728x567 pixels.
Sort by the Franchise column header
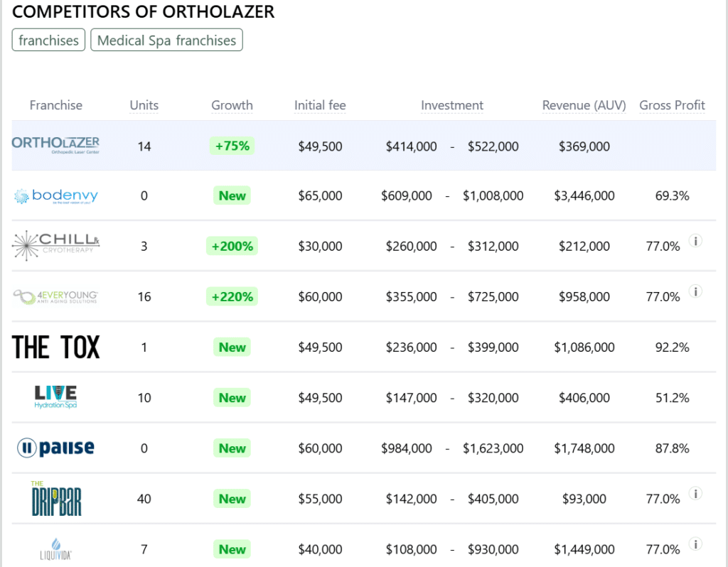coord(55,105)
